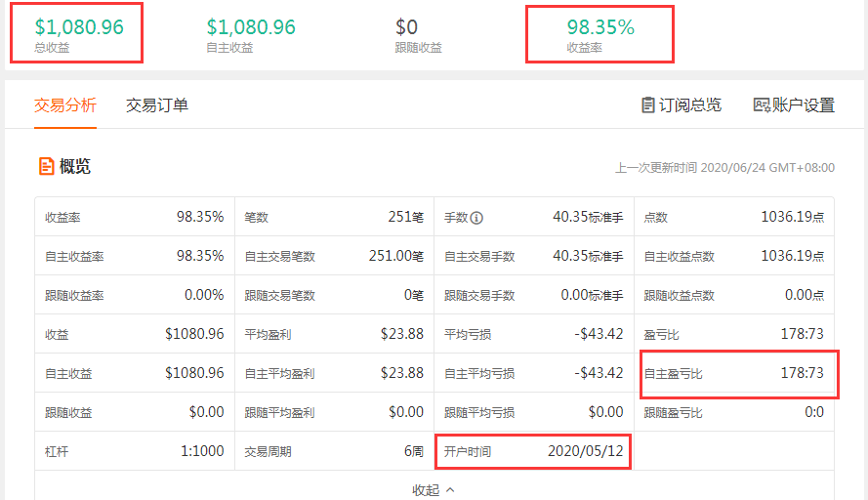The image size is (868, 500).
Task: Go to 账户设置 link text
Action: [804, 105]
